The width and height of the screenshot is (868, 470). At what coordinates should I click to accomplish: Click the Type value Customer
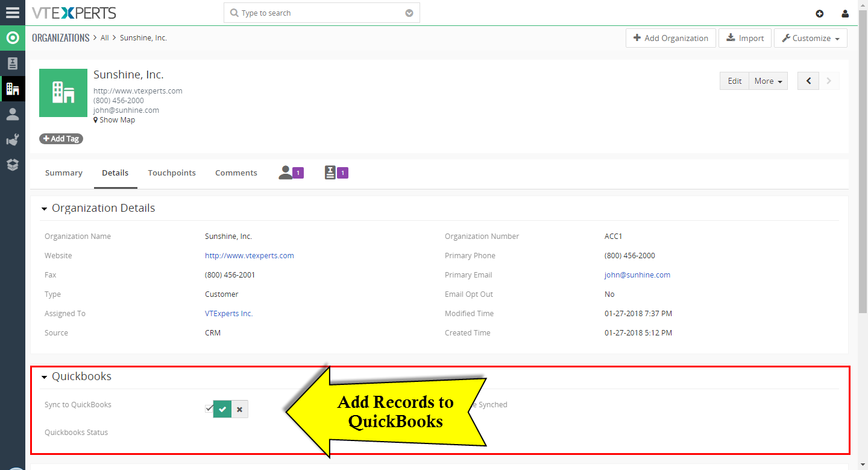click(x=222, y=294)
